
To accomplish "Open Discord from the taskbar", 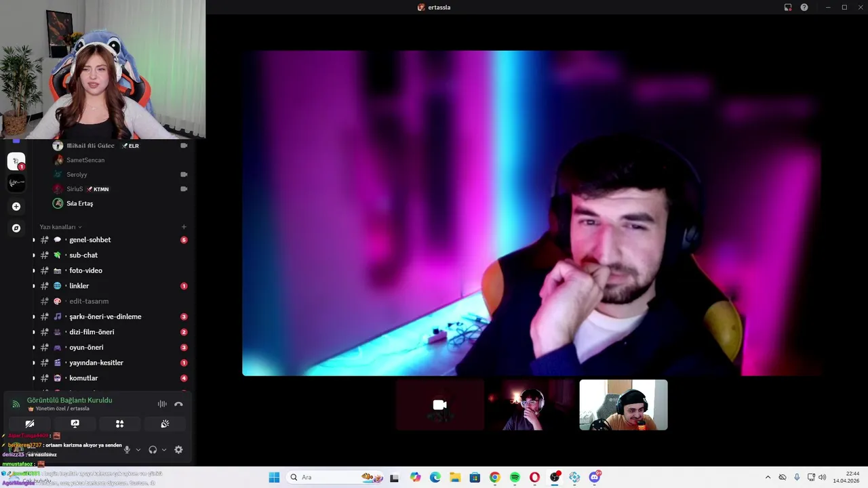I will point(595,477).
